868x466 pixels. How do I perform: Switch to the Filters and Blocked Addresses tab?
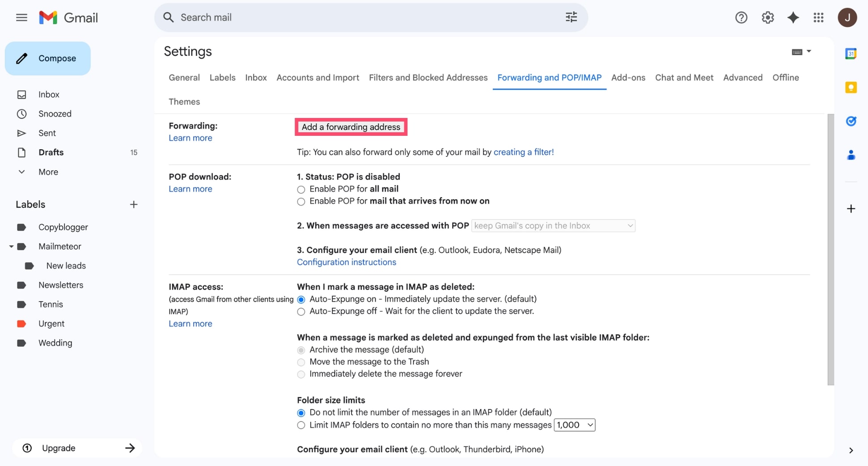pos(428,77)
